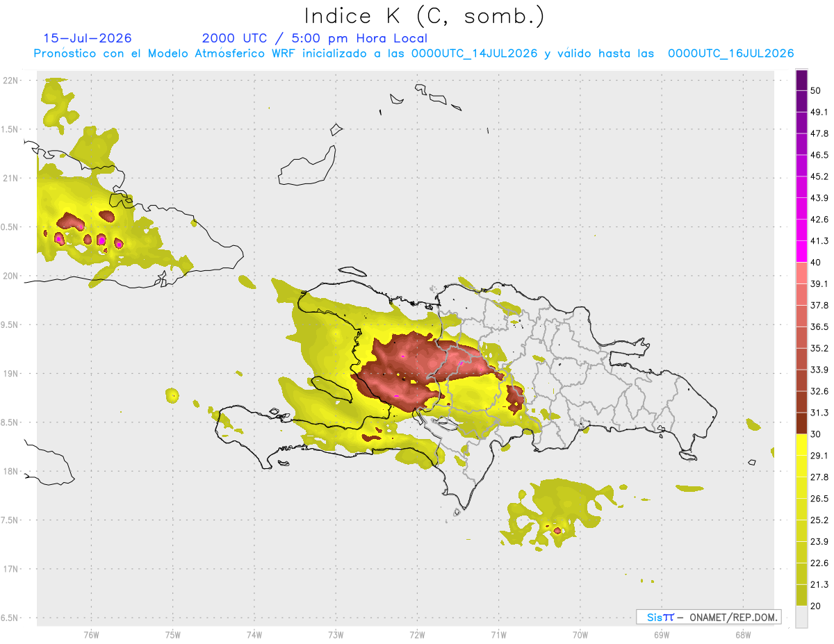This screenshot has height=644, width=834.
Task: Click the "46.5" color scale value
Action: [819, 156]
